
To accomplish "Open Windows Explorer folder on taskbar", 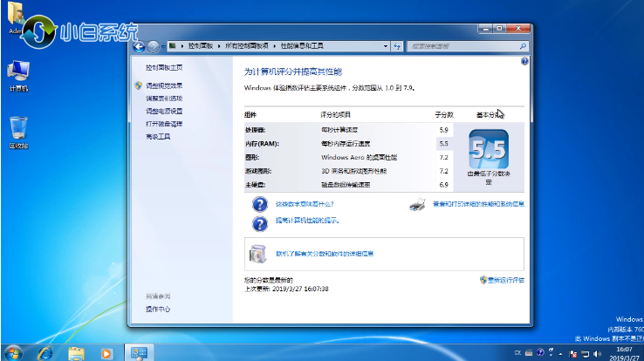I will 76,352.
